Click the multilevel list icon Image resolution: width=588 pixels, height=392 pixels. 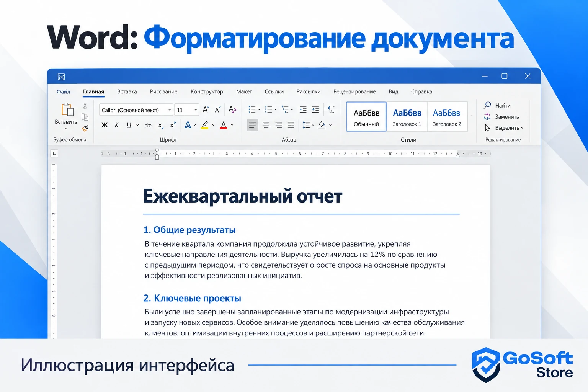coord(285,109)
